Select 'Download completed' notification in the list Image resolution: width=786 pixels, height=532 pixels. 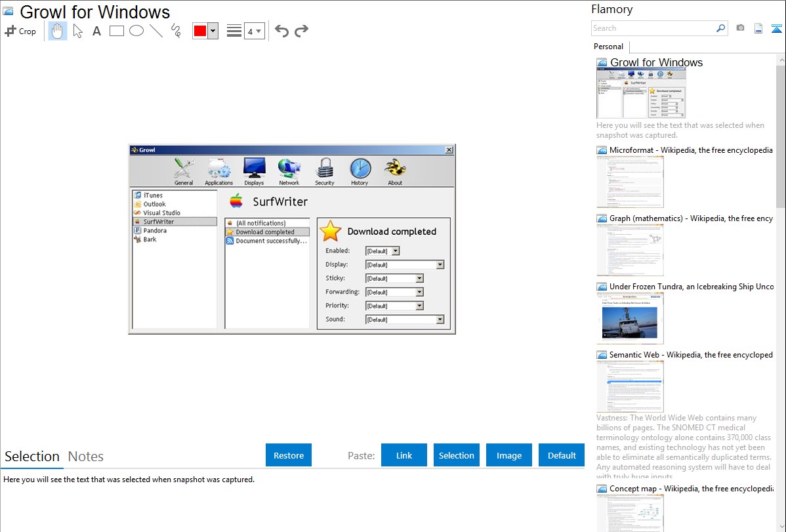coord(267,232)
